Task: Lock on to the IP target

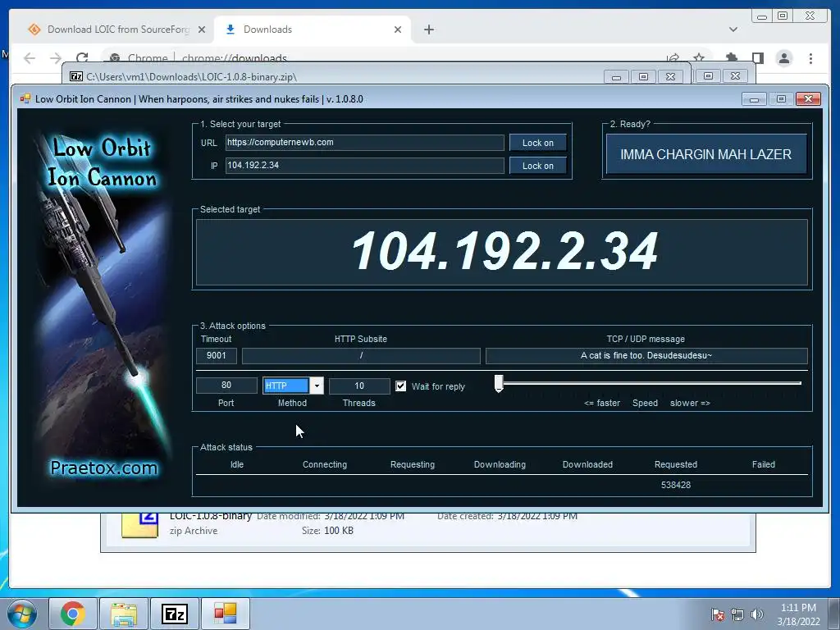Action: [538, 166]
